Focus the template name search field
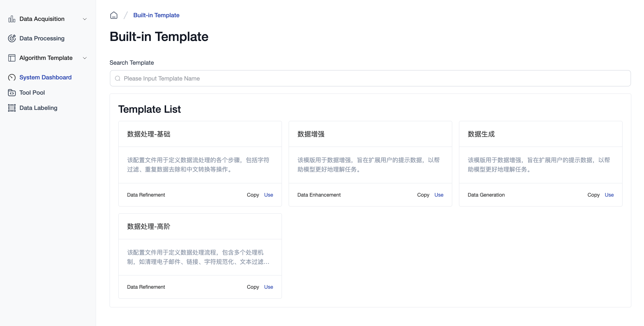Image resolution: width=644 pixels, height=326 pixels. coord(370,79)
